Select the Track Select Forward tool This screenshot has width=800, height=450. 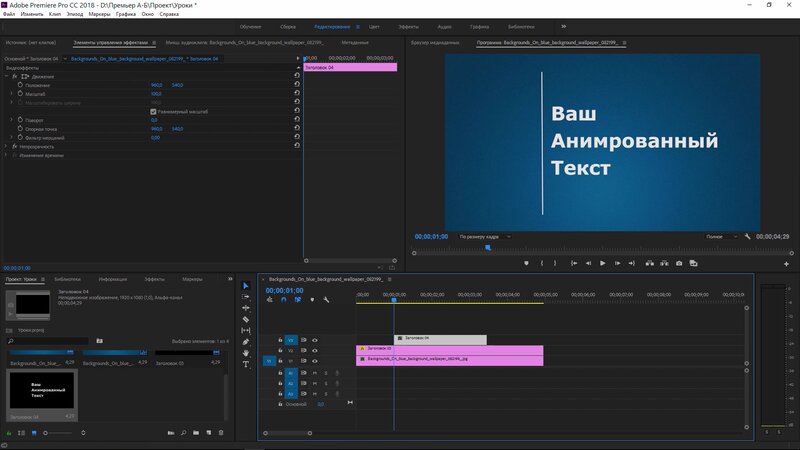pyautogui.click(x=245, y=296)
